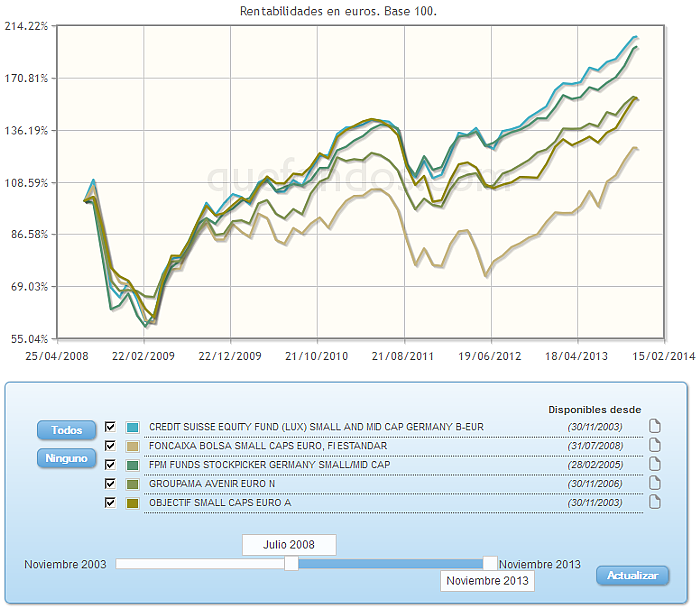The width and height of the screenshot is (700, 608).
Task: Click availability date (30/11/2006)
Action: (595, 483)
